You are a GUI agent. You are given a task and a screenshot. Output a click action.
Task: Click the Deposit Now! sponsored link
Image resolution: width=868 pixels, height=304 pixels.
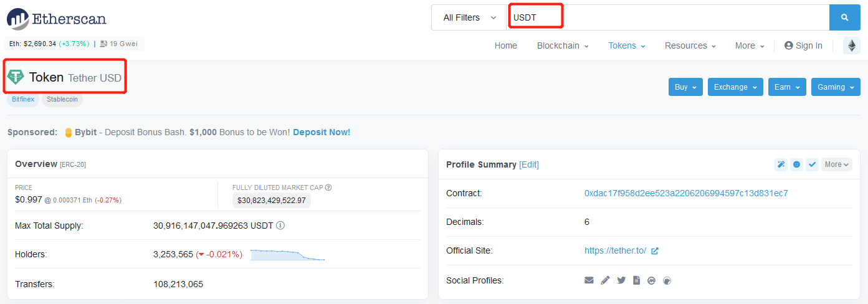click(322, 132)
